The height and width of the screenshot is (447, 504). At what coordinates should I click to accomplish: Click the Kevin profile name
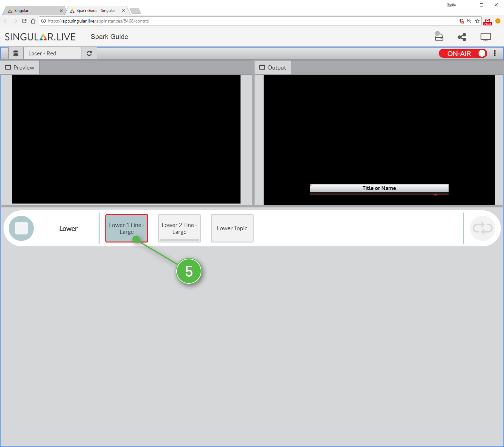(451, 5)
